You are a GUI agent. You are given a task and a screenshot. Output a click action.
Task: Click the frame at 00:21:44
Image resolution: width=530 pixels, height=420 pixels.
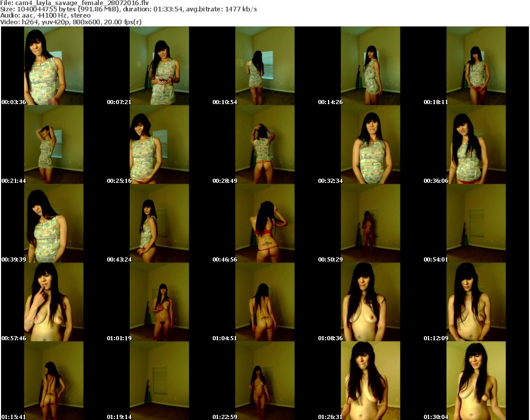pyautogui.click(x=53, y=144)
